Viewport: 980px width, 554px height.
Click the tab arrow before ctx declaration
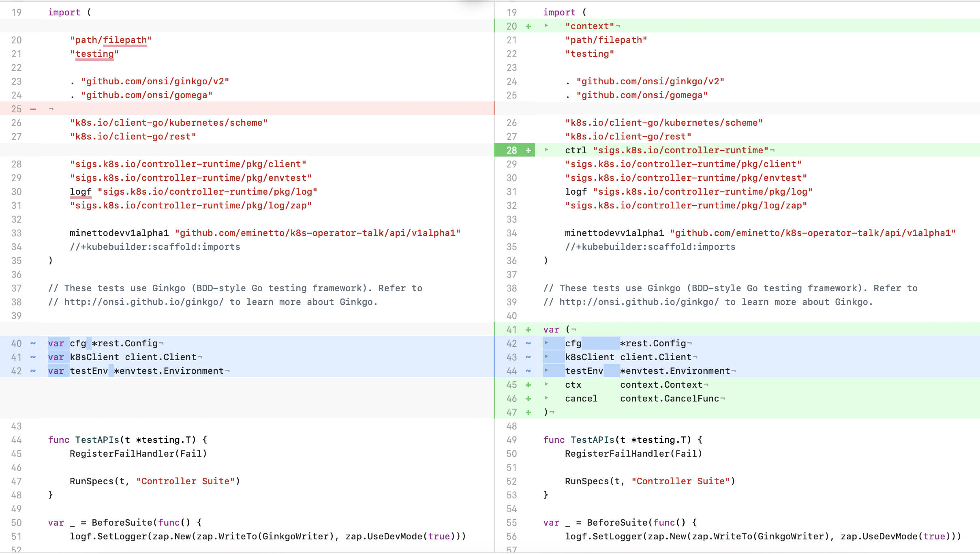point(546,384)
